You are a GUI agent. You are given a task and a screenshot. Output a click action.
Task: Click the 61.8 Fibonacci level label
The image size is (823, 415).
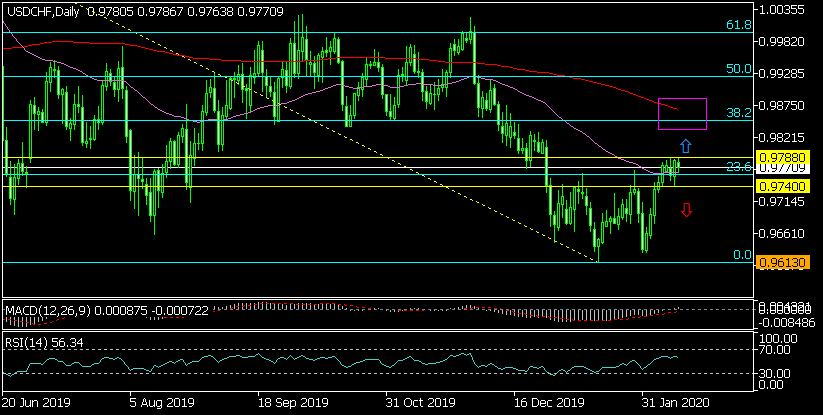[x=739, y=25]
